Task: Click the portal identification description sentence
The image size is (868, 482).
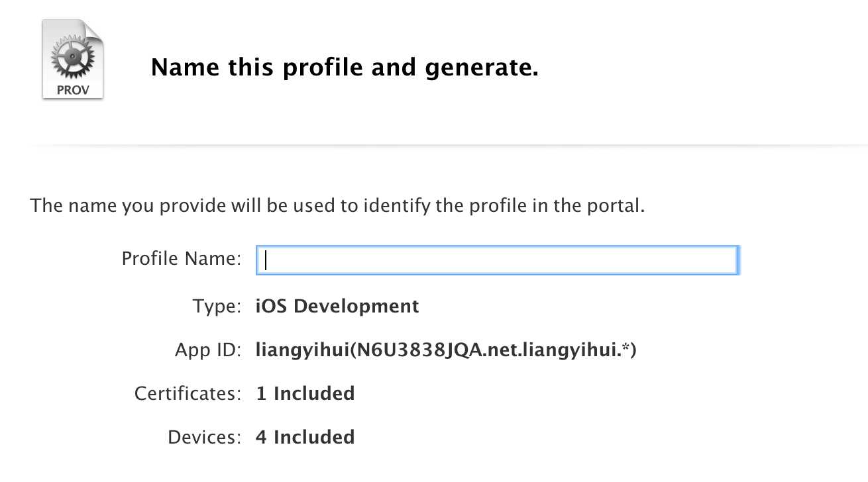Action: pos(337,205)
